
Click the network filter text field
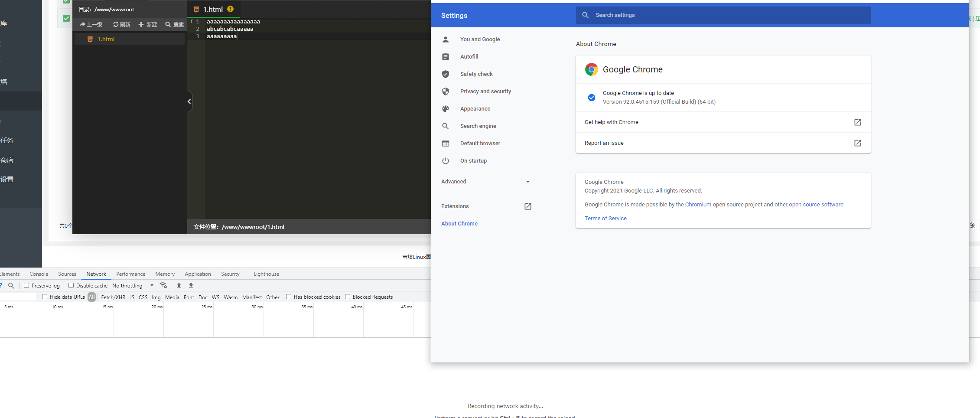point(18,297)
